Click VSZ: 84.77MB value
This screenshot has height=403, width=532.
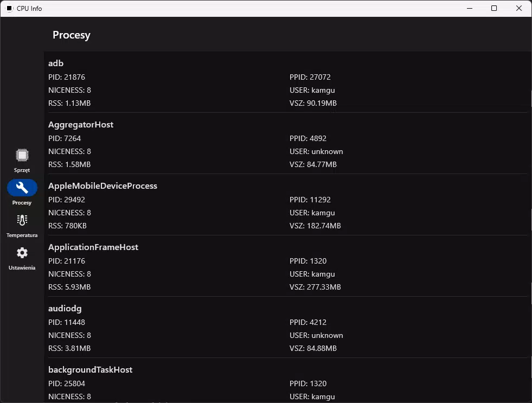313,164
